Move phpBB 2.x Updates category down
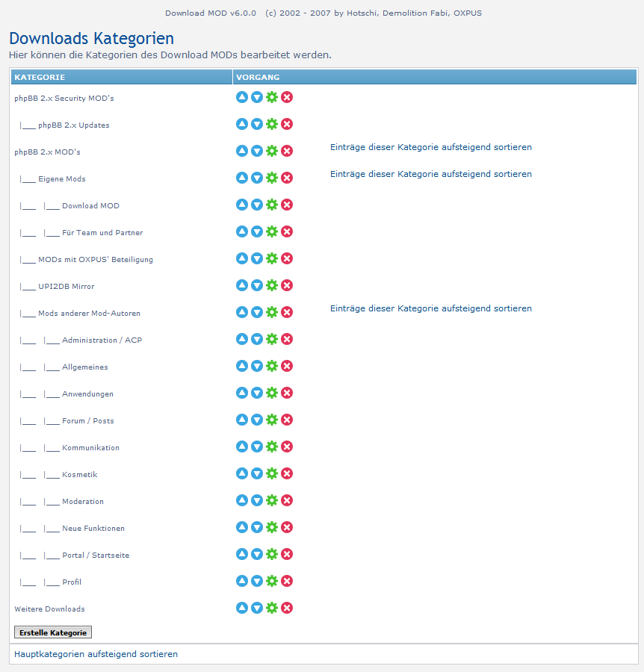644x672 pixels. pyautogui.click(x=256, y=124)
